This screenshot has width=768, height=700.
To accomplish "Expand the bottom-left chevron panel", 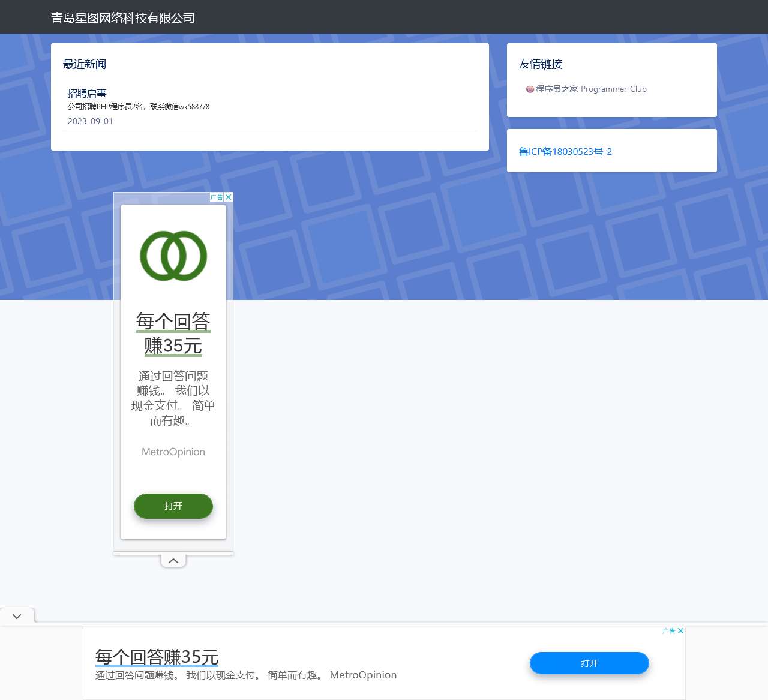I will tap(16, 615).
